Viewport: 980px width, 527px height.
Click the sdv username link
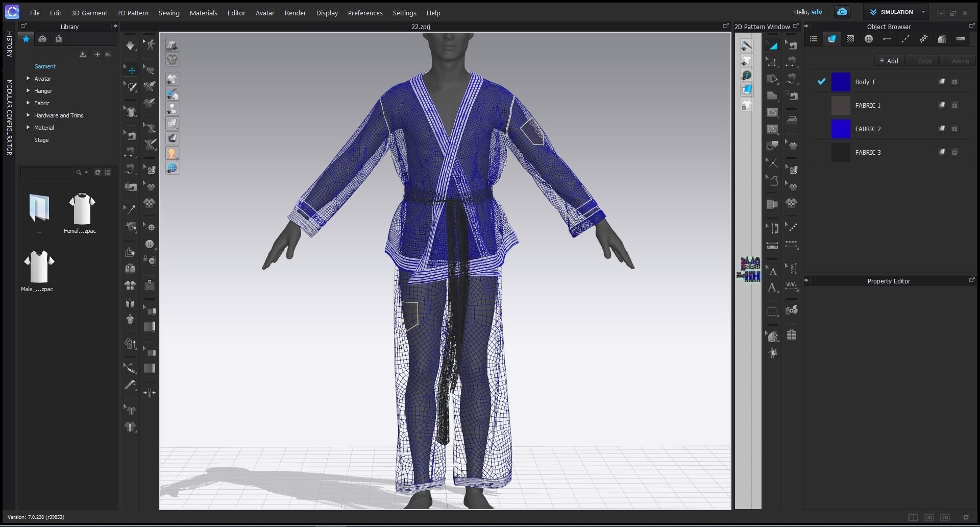(x=817, y=12)
